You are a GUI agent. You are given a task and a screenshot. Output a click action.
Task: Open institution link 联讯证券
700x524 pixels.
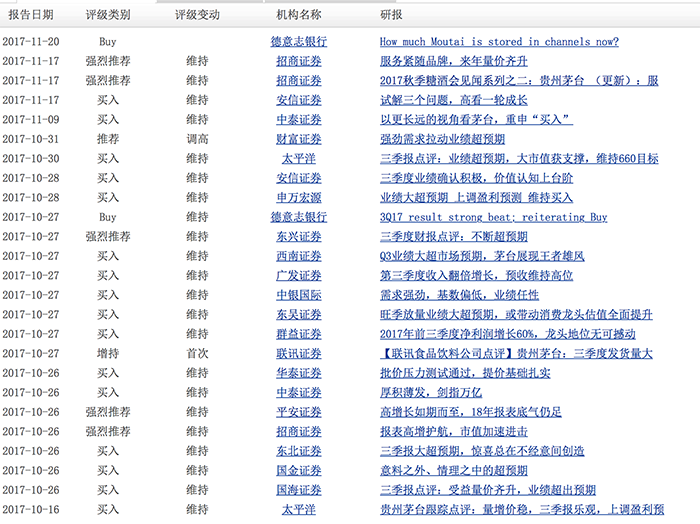pos(299,353)
